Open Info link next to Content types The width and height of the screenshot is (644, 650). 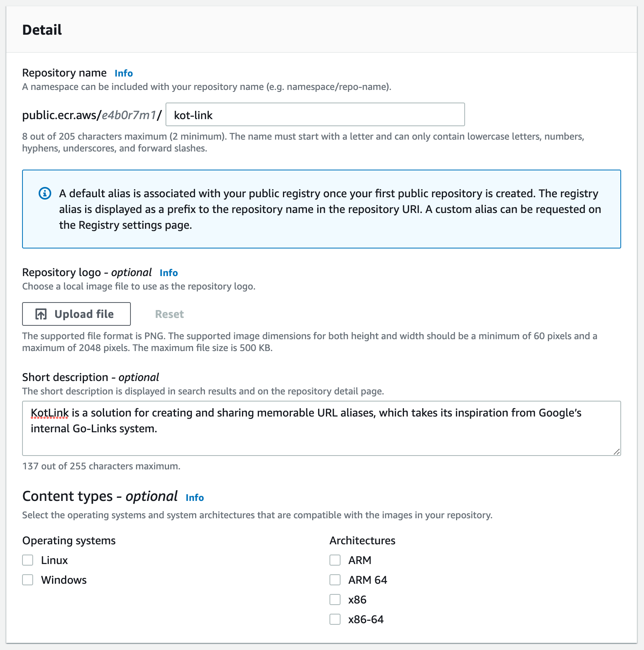(195, 498)
